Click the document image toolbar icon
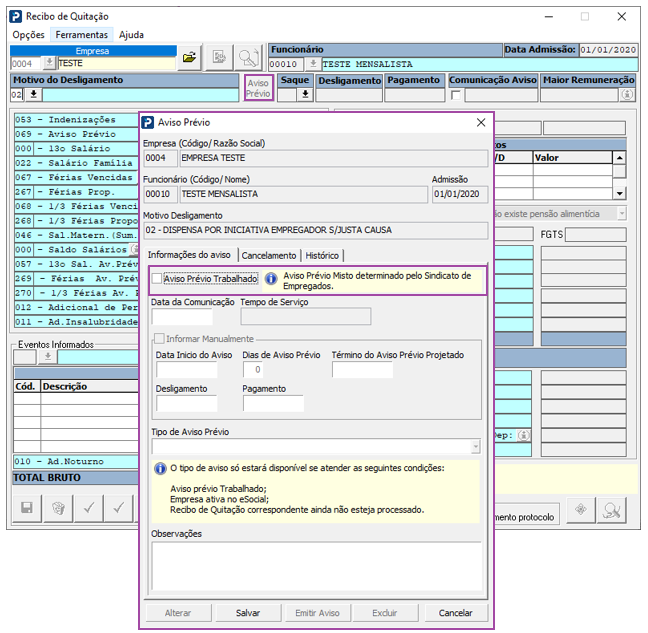Image resolution: width=648 pixels, height=633 pixels. (219, 57)
